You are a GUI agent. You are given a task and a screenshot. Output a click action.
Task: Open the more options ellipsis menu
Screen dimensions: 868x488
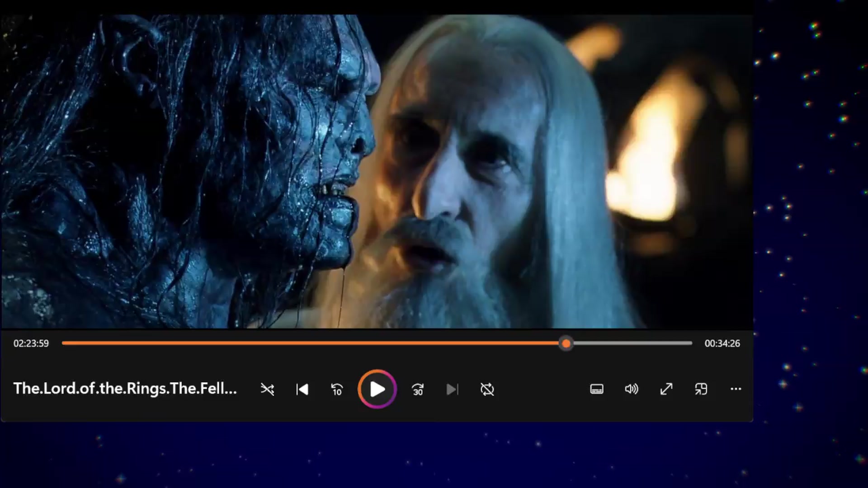pyautogui.click(x=736, y=389)
